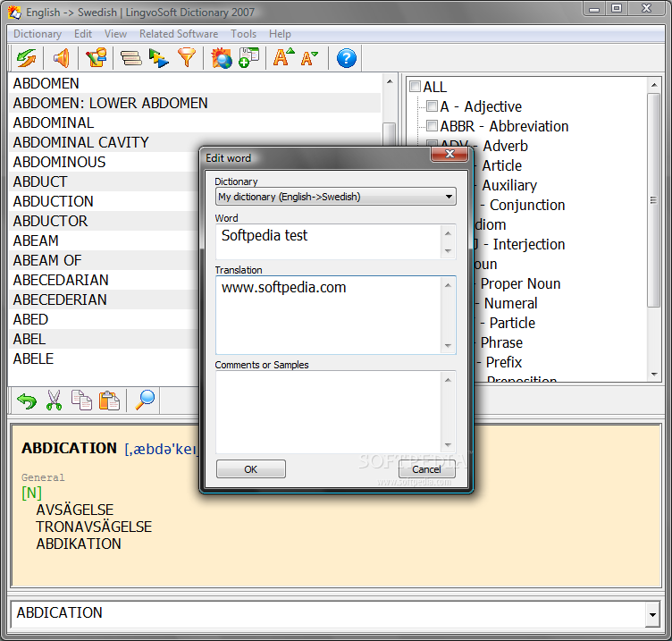Click ABDIKATION translation in result pane
Screen dimensions: 672x641
pyautogui.click(x=79, y=544)
